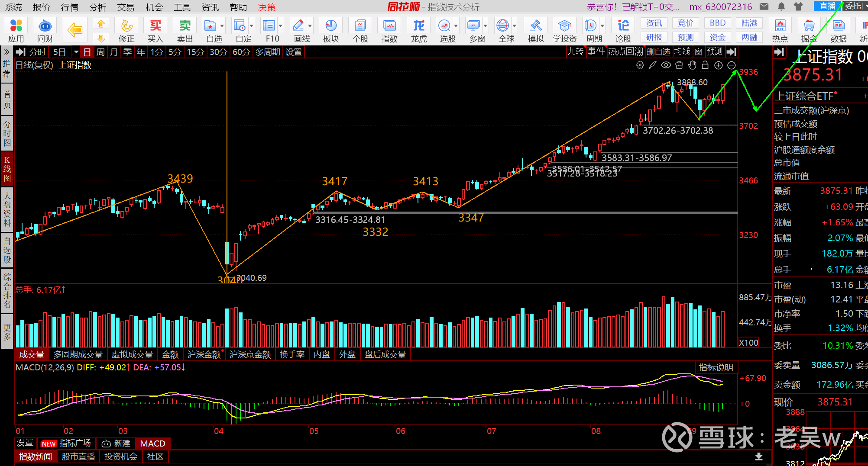Open the 板块 sectors icon
Image resolution: width=868 pixels, height=466 pixels.
pyautogui.click(x=331, y=30)
